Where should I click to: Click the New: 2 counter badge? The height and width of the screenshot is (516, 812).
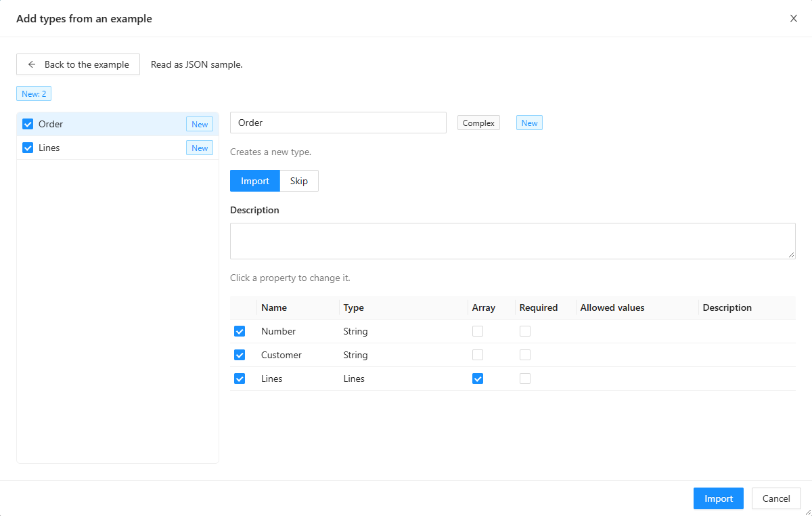point(34,93)
